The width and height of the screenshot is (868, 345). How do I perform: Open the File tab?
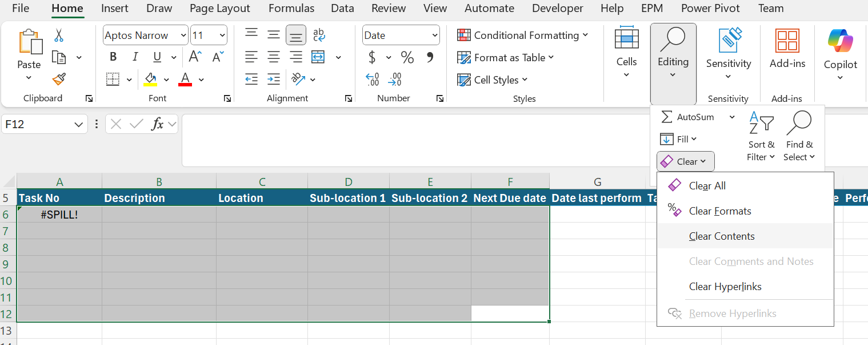[21, 8]
